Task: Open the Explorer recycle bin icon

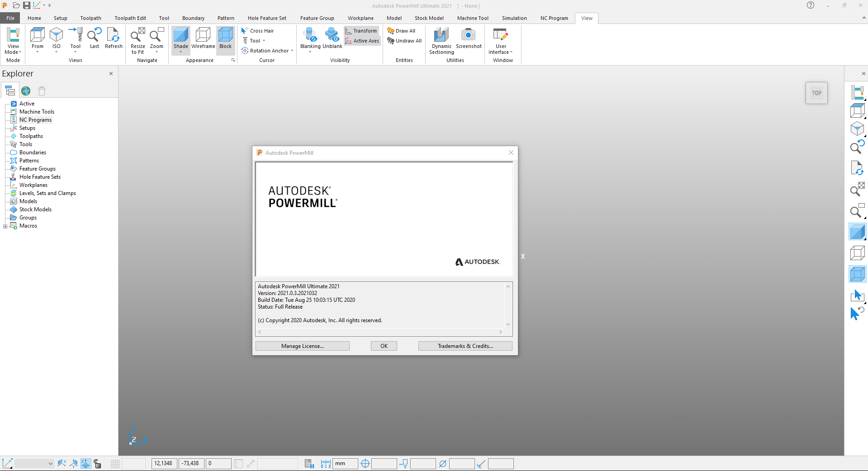Action: [42, 91]
